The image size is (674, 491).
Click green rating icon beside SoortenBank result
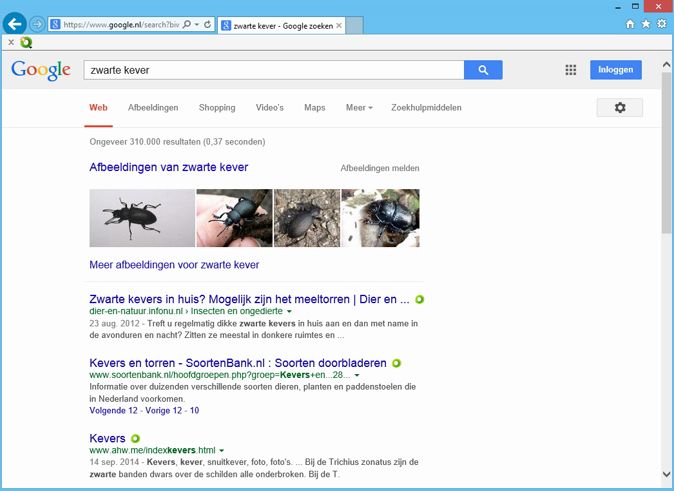[x=396, y=363]
